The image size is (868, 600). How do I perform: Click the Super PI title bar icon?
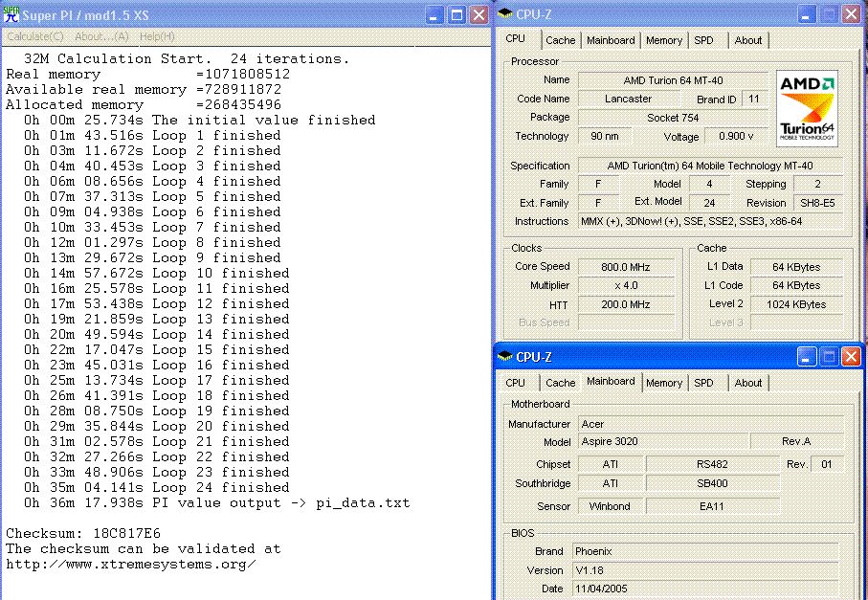pyautogui.click(x=11, y=14)
